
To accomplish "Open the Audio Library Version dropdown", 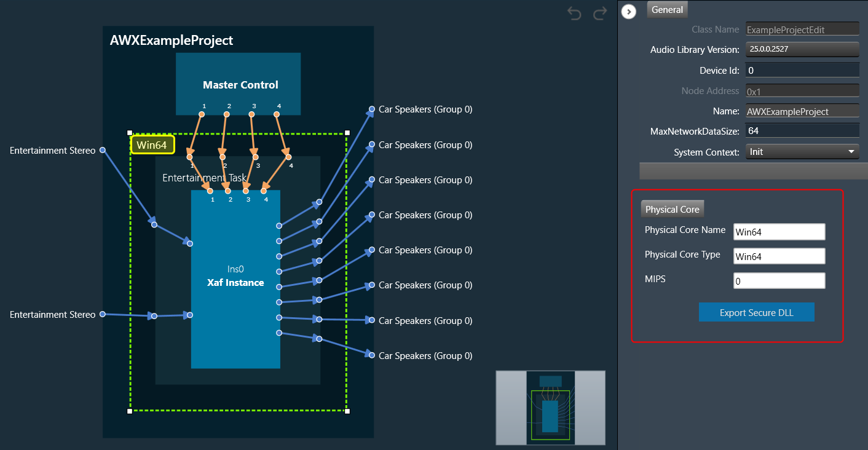I will [x=802, y=49].
